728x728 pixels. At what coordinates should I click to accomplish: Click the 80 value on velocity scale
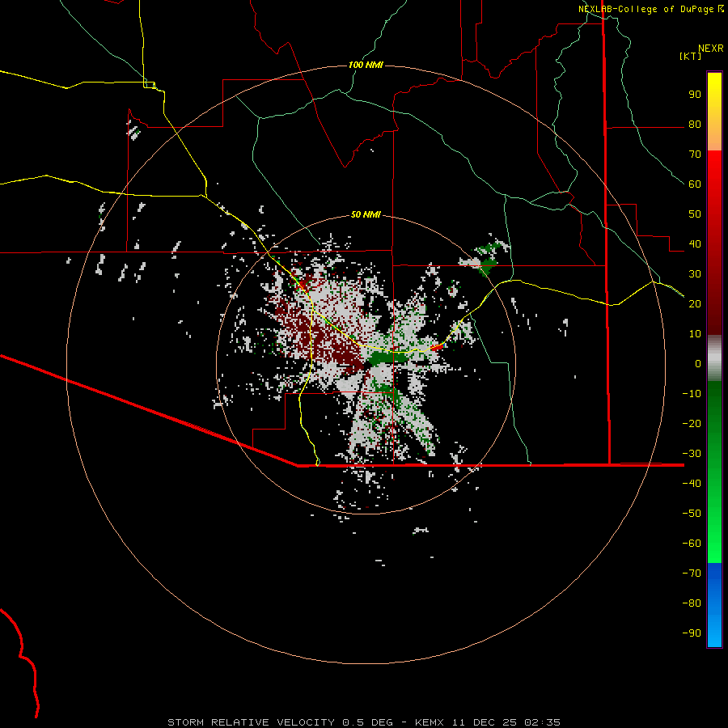coord(695,125)
